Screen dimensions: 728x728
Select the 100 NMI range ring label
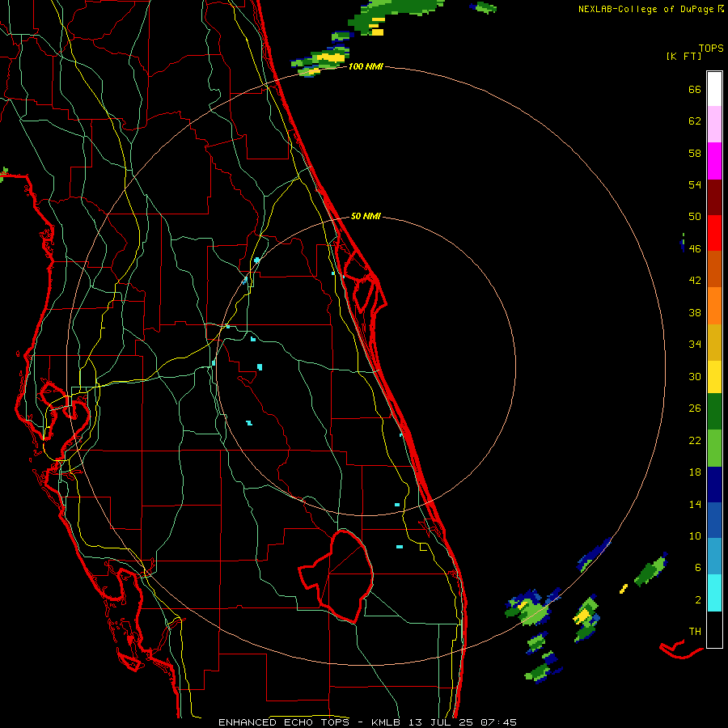(x=366, y=67)
